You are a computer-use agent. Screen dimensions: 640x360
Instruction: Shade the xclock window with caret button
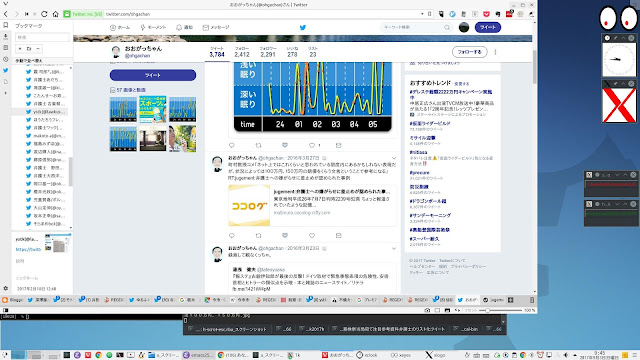(623, 38)
